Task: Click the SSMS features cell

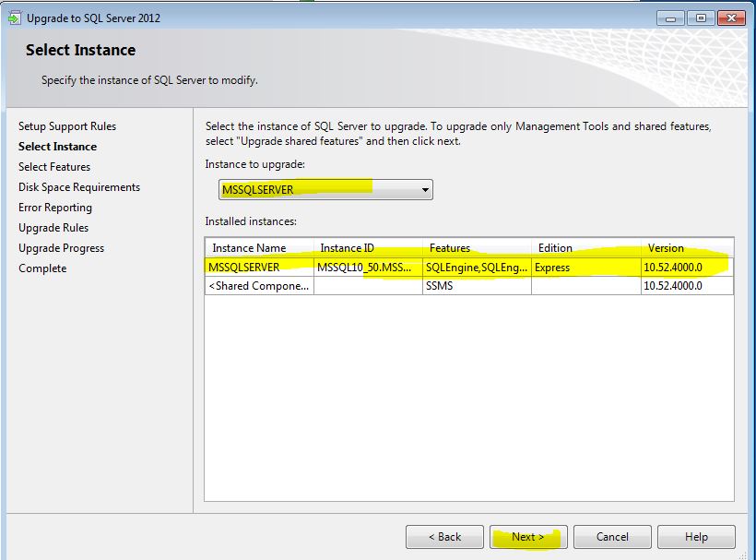Action: click(478, 286)
